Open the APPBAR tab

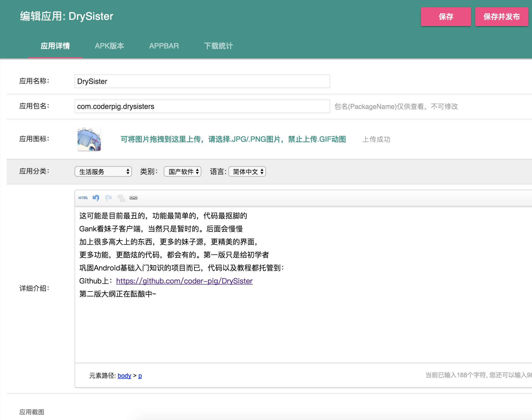coord(164,46)
